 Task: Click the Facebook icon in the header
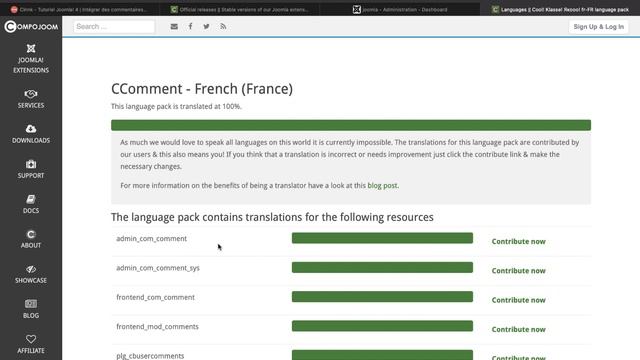(190, 27)
